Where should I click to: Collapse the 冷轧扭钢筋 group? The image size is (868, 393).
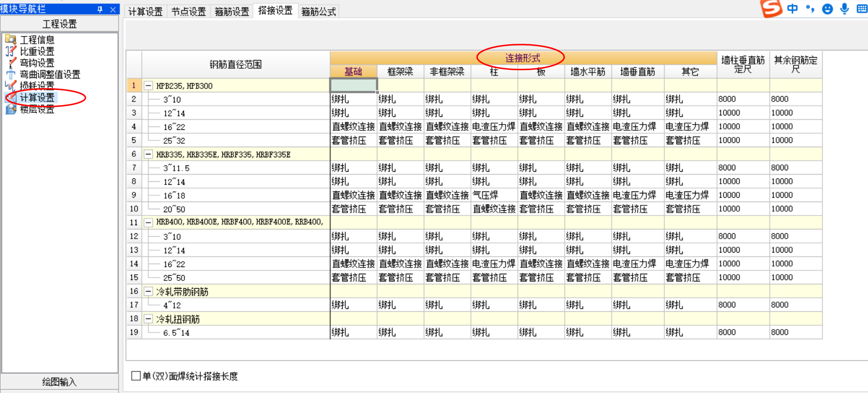point(149,319)
